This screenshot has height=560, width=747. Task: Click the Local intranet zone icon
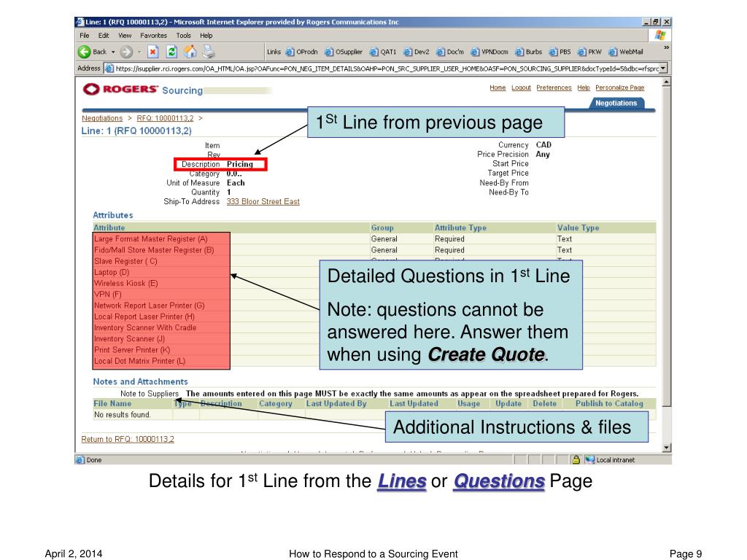tap(589, 459)
